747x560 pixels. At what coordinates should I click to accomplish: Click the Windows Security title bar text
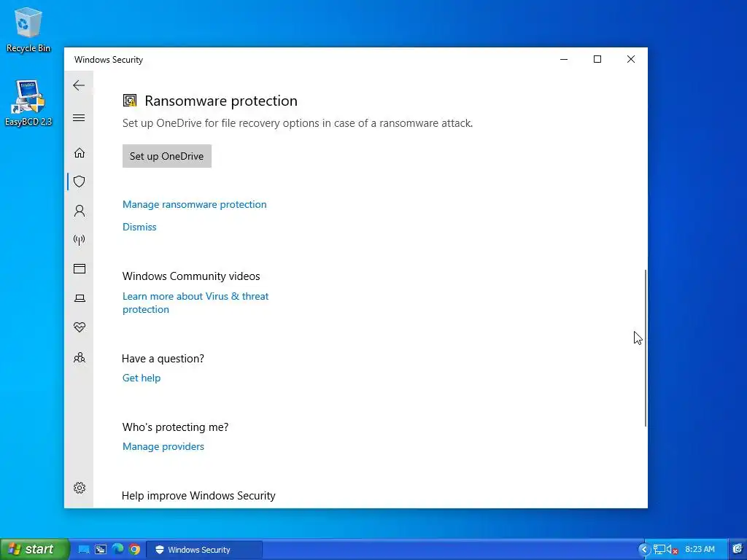point(109,60)
